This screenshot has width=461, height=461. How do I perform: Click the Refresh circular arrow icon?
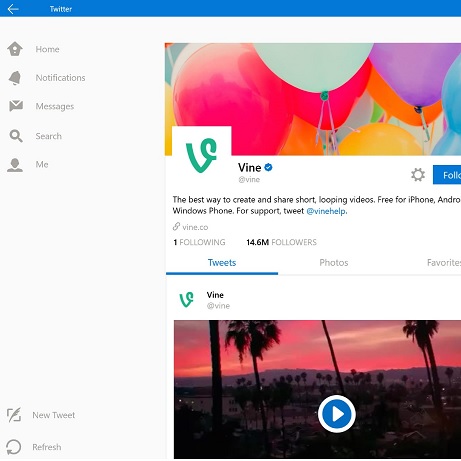tap(14, 447)
